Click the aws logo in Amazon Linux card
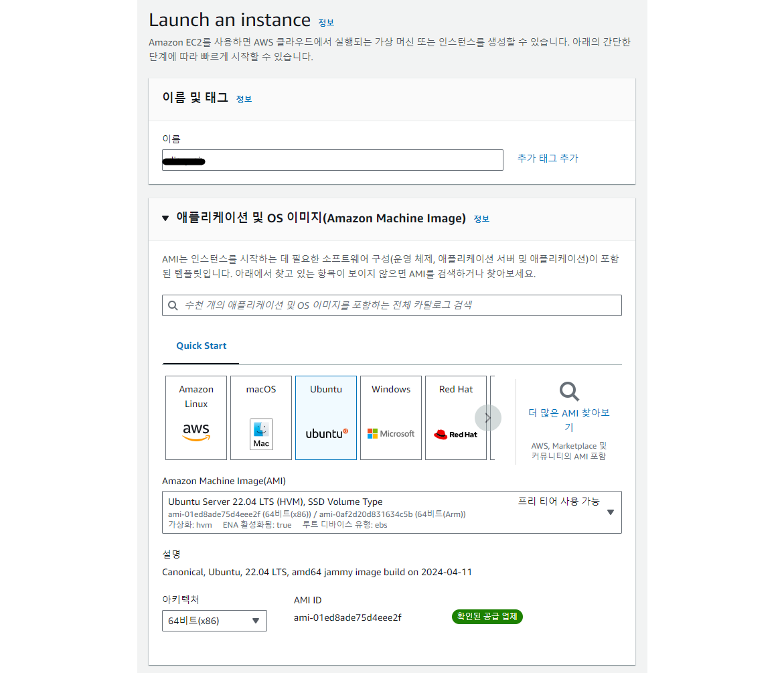Viewport: 784px width, 673px height. click(x=196, y=432)
